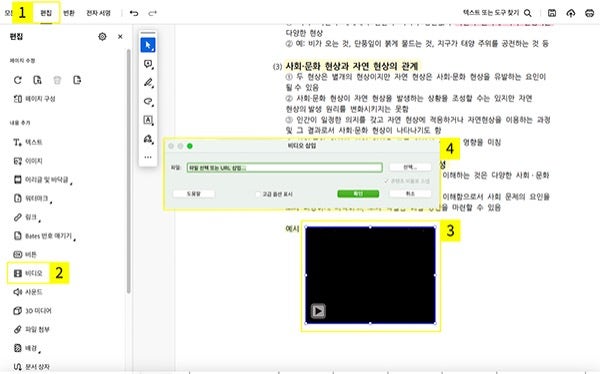Select the 사운드 (Sound) tool
Screen dimensions: 600x374
28,292
